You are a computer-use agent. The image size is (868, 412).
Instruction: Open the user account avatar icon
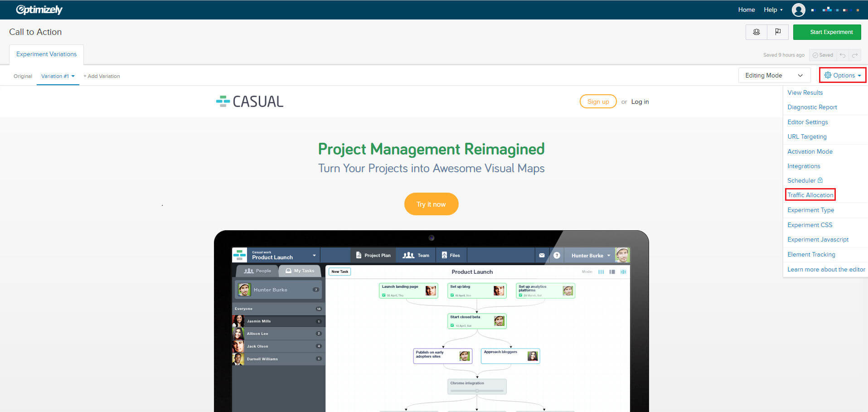coord(798,10)
